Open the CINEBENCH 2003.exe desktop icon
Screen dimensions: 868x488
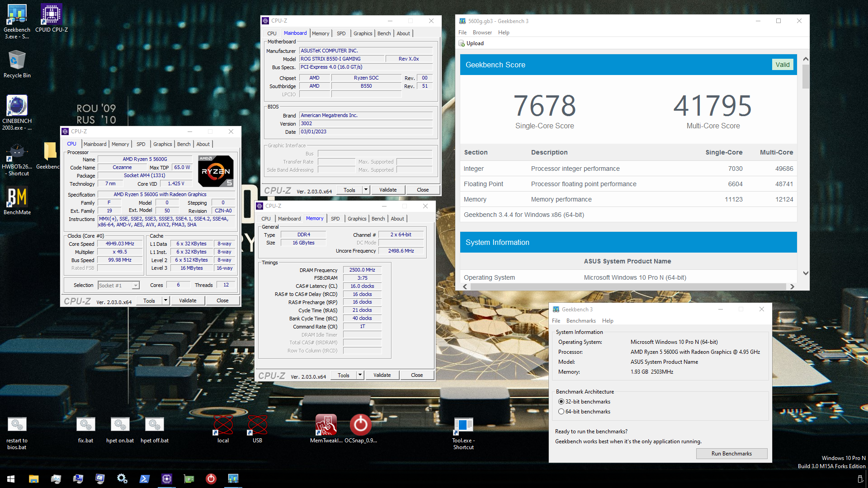(x=17, y=113)
